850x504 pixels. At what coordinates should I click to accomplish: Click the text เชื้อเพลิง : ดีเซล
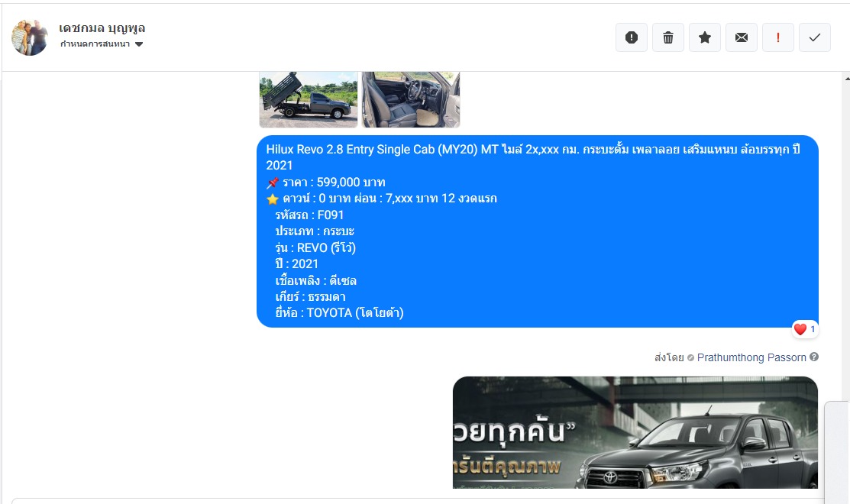(x=316, y=281)
